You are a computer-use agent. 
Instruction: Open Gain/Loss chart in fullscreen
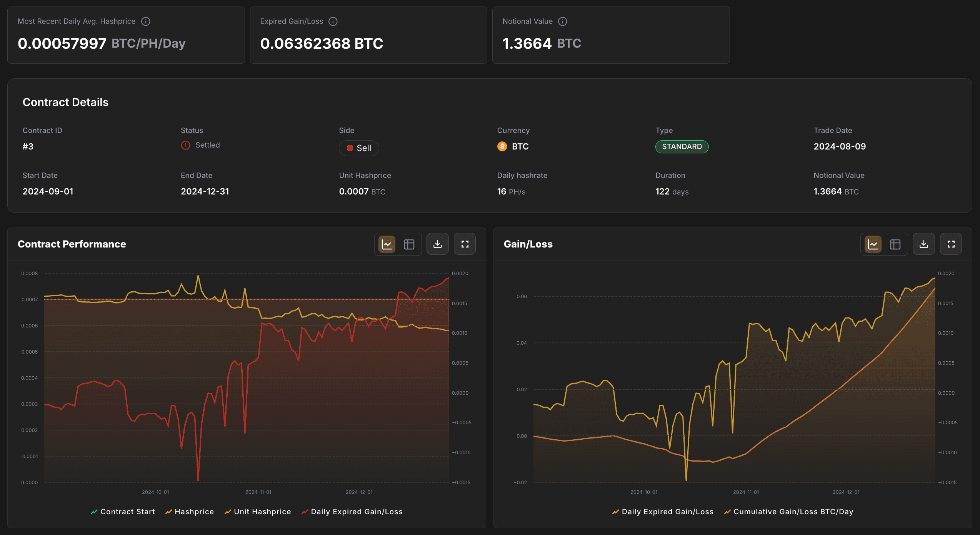tap(951, 244)
